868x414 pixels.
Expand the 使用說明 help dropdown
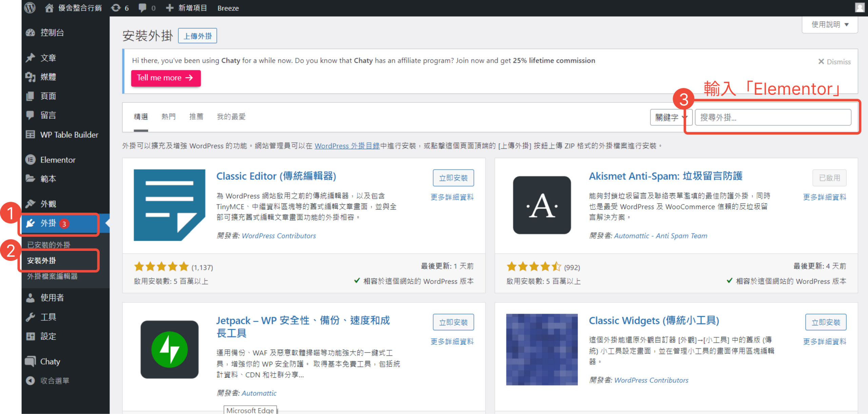(829, 24)
